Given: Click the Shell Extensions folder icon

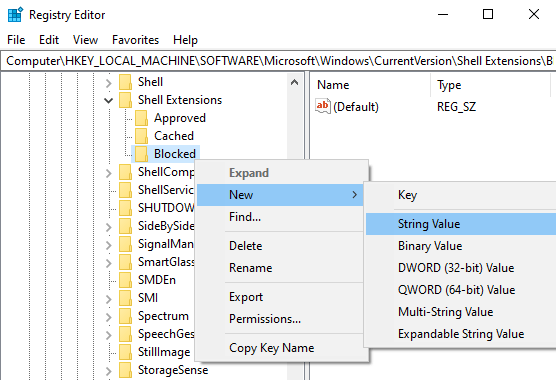Looking at the screenshot, I should pyautogui.click(x=125, y=100).
